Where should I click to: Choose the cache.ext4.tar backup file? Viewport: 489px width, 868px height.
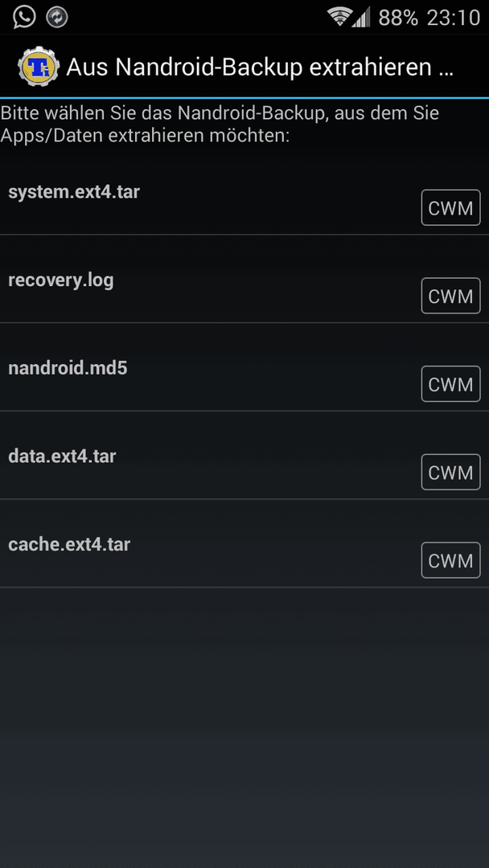244,543
